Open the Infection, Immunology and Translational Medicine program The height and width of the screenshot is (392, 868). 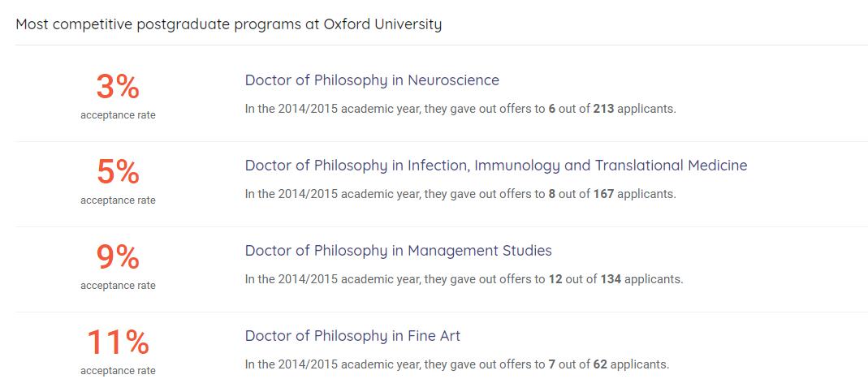[x=495, y=166]
